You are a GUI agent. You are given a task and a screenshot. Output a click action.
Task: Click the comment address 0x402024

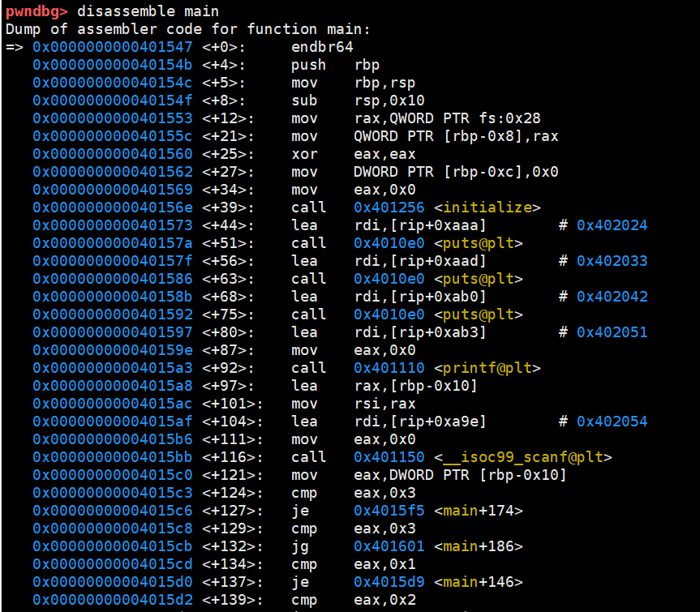coord(612,225)
